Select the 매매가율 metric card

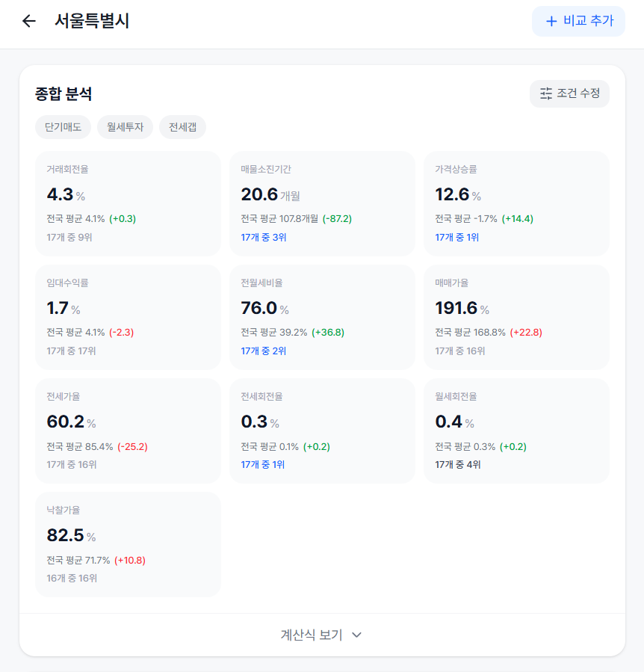(x=516, y=316)
